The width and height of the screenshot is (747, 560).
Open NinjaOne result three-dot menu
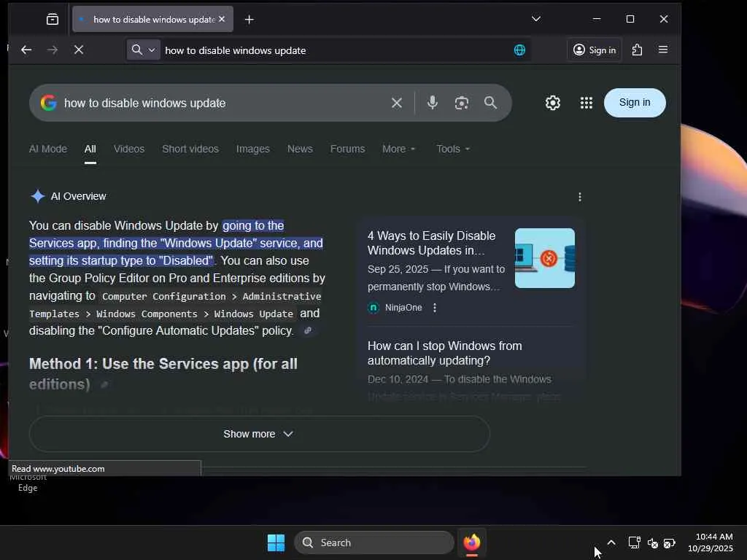tap(435, 308)
